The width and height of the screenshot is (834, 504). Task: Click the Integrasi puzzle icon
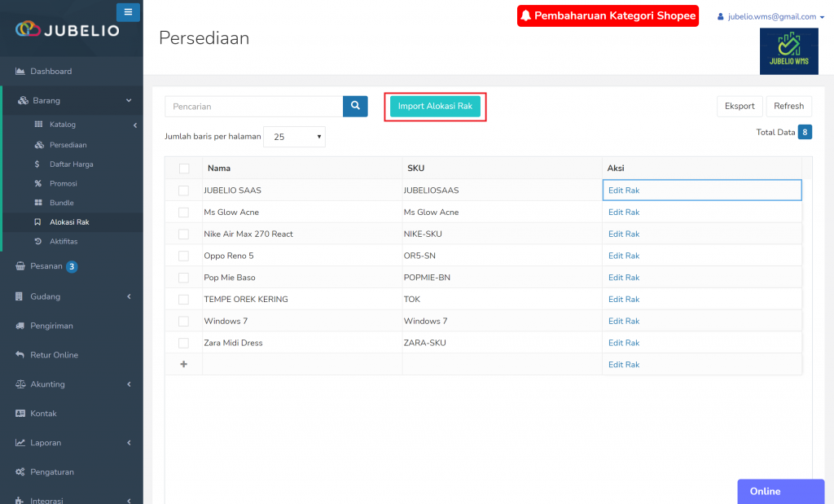(x=20, y=500)
